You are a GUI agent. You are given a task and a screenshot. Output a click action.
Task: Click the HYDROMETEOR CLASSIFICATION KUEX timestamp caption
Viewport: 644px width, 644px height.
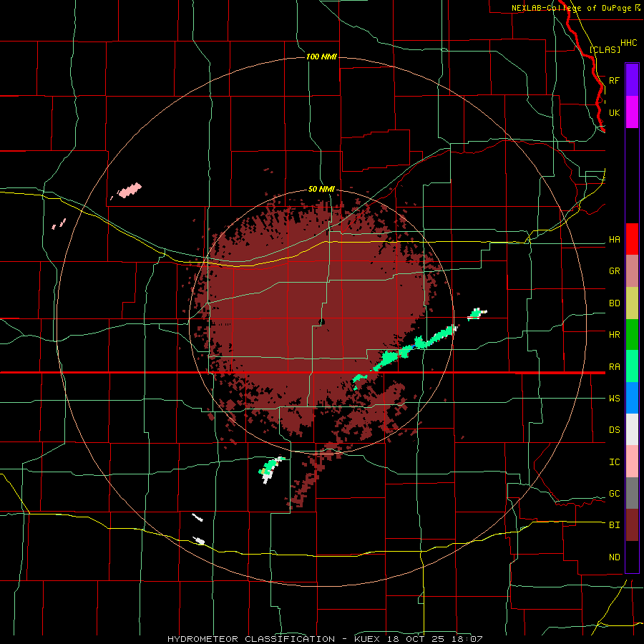[x=324, y=639]
